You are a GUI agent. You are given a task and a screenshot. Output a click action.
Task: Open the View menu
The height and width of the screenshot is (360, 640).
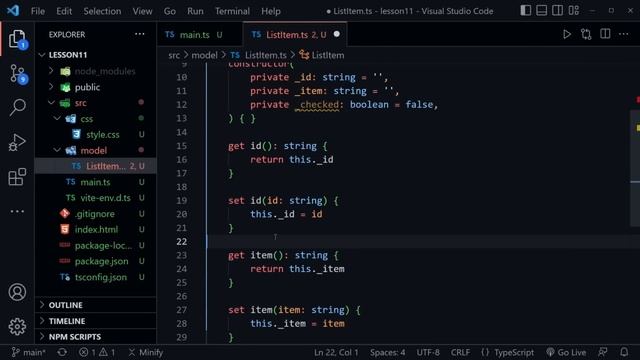point(142,11)
